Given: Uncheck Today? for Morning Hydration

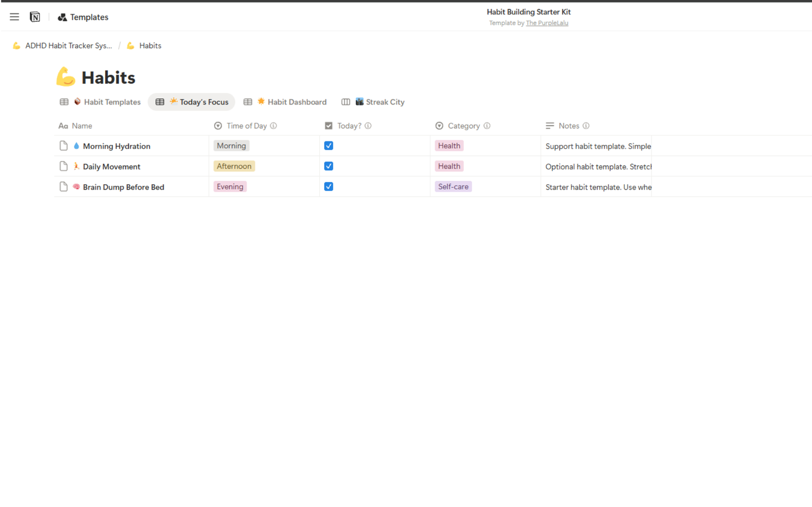Looking at the screenshot, I should (x=328, y=145).
